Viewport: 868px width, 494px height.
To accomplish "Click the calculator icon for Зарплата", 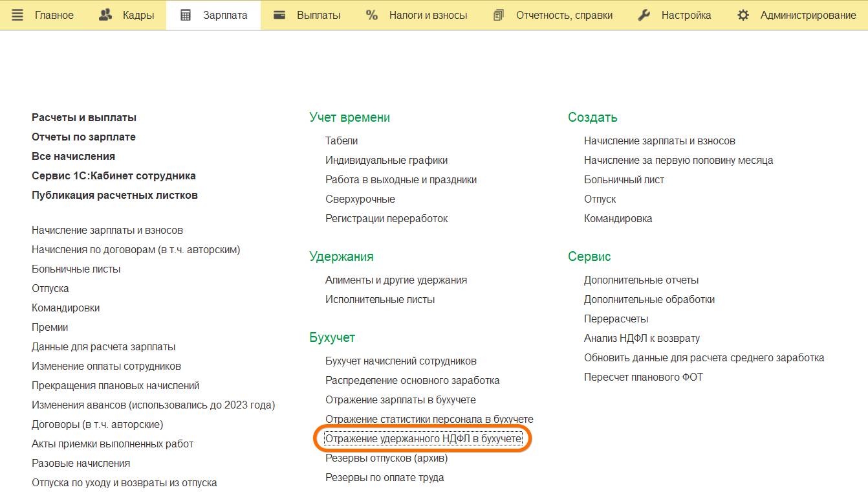I will tap(186, 15).
